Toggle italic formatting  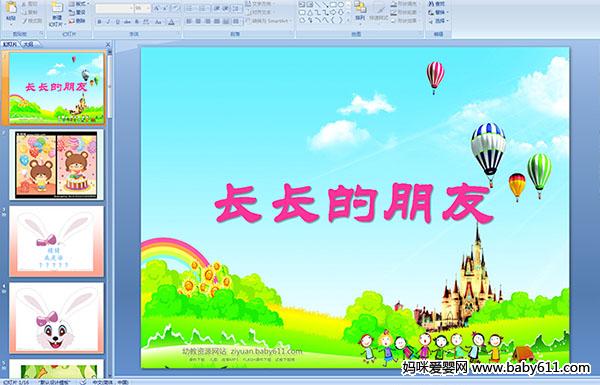click(x=108, y=22)
